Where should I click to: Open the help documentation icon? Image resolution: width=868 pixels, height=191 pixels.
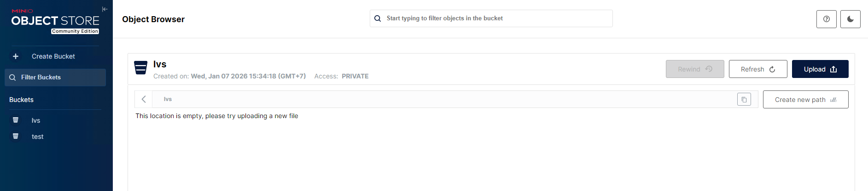coord(826,19)
